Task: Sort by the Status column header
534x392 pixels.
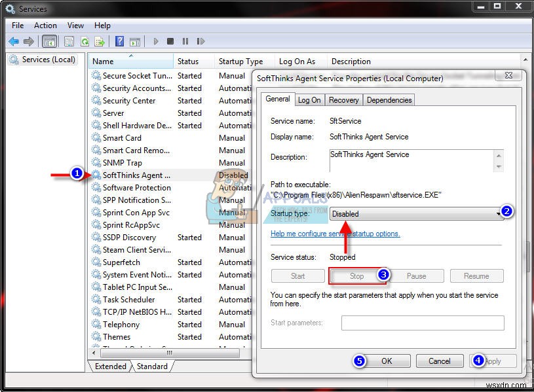Action: [x=194, y=62]
